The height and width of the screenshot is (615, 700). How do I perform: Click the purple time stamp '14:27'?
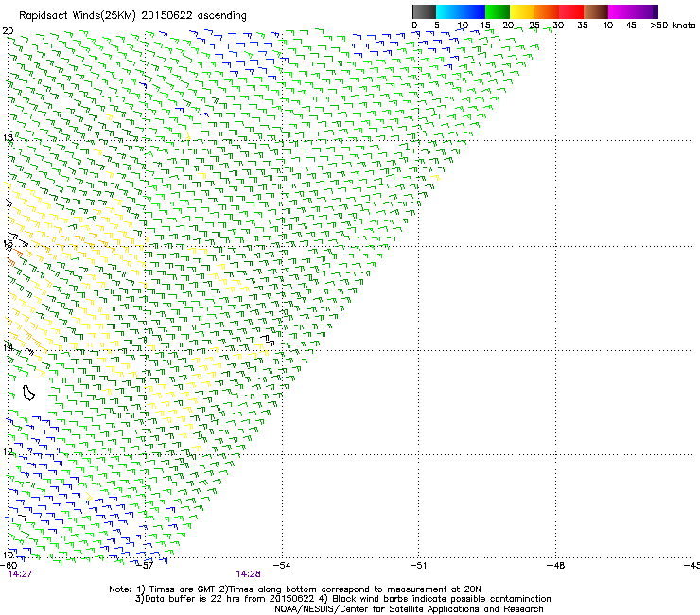[x=20, y=574]
